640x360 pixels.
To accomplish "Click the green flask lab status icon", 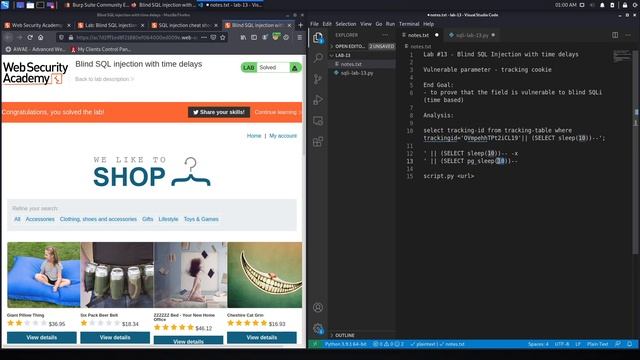I will point(294,67).
